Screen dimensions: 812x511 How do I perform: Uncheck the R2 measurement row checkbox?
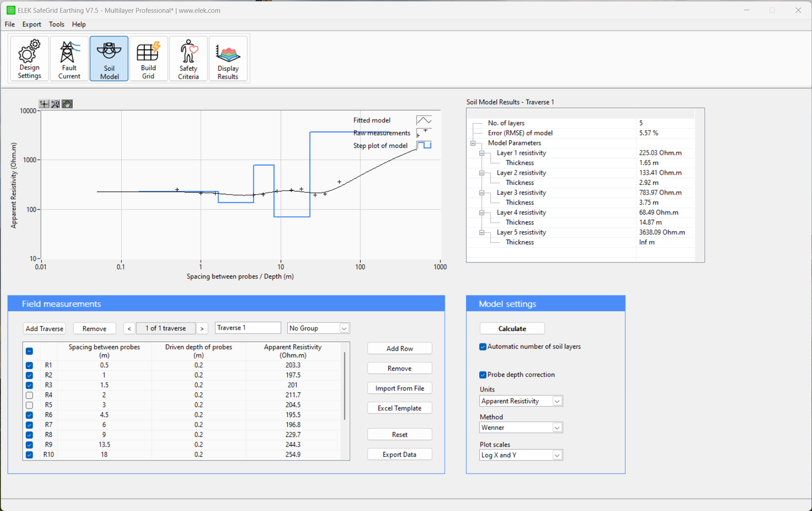click(x=29, y=375)
